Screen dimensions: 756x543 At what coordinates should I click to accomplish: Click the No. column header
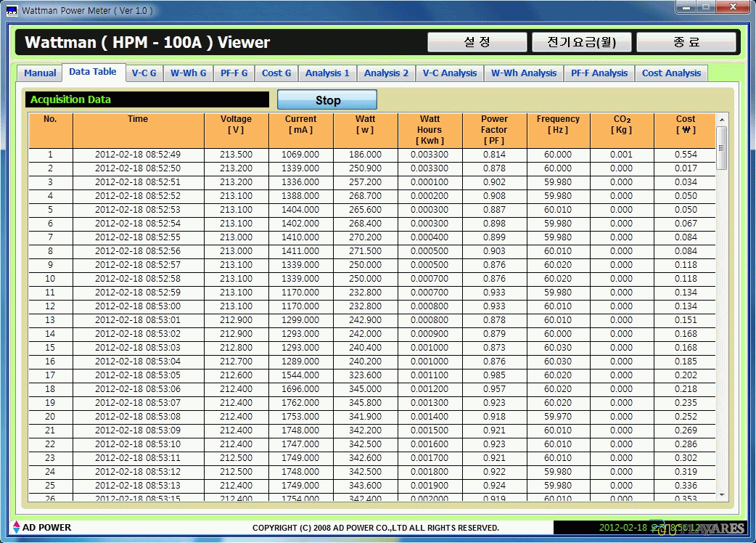51,130
